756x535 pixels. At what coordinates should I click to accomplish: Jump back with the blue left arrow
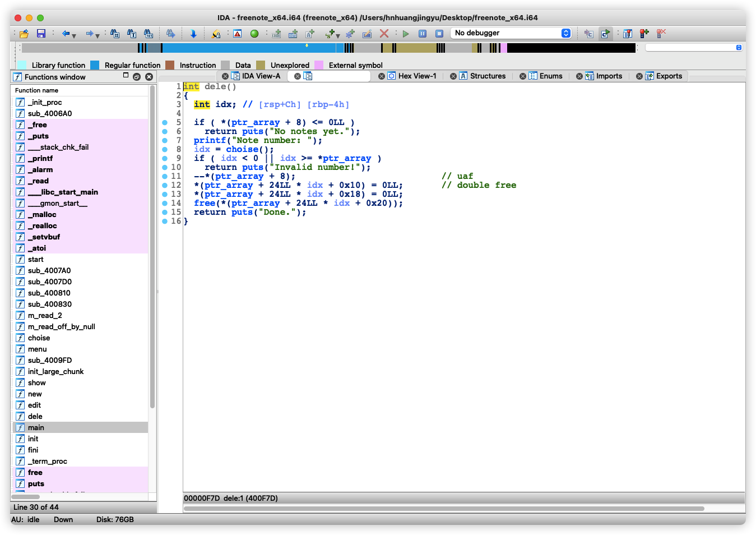pos(66,34)
